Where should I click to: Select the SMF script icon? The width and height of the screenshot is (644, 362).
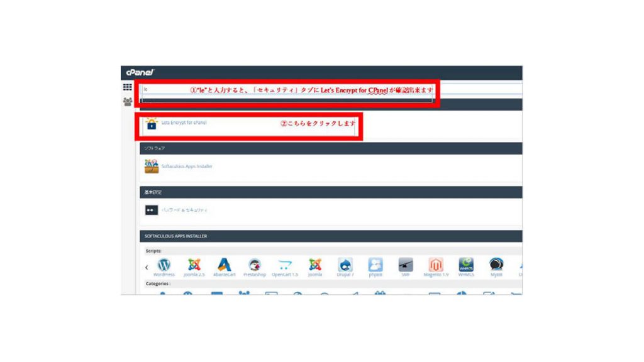point(406,265)
